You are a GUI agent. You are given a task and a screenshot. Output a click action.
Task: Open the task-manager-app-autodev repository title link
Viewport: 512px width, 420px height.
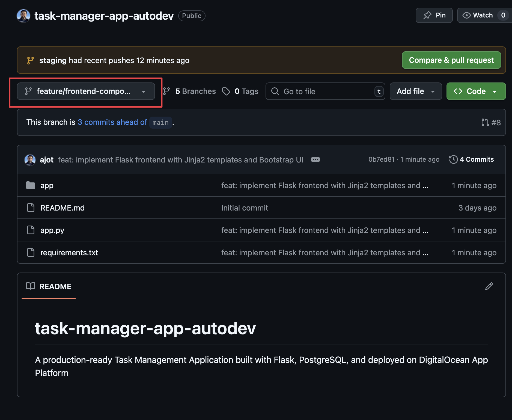[x=104, y=16]
